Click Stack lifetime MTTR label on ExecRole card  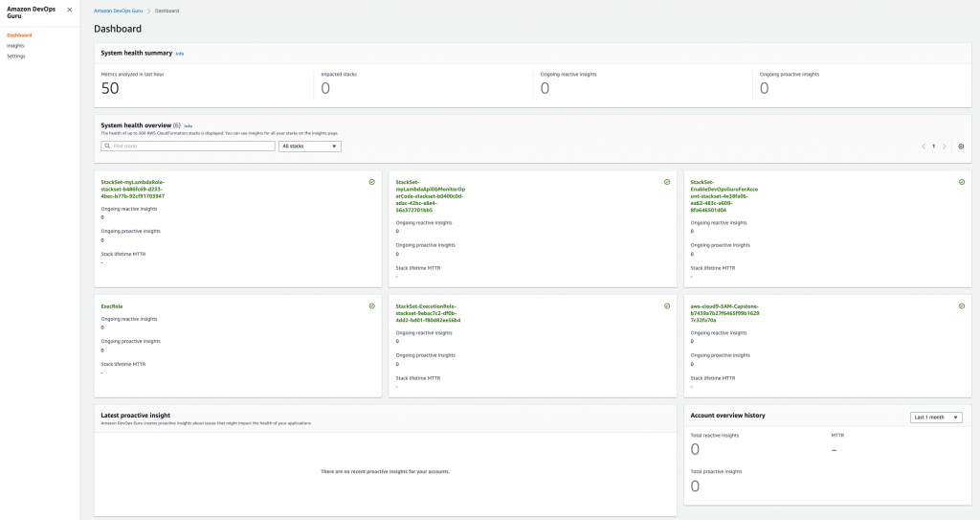point(123,364)
